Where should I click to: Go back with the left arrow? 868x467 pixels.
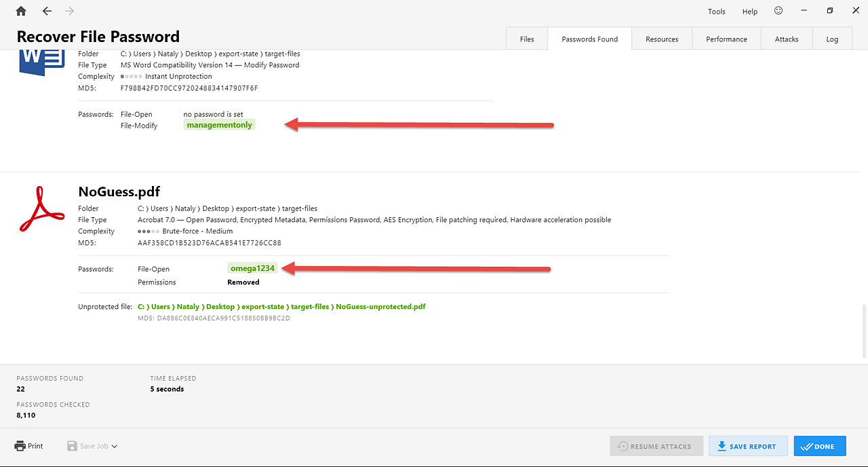pos(47,11)
